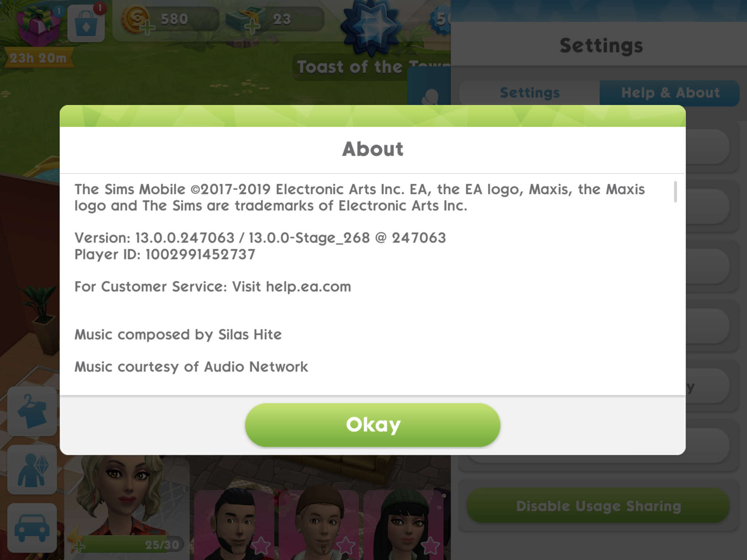Switch to the Settings tab
The image size is (747, 560).
point(530,93)
